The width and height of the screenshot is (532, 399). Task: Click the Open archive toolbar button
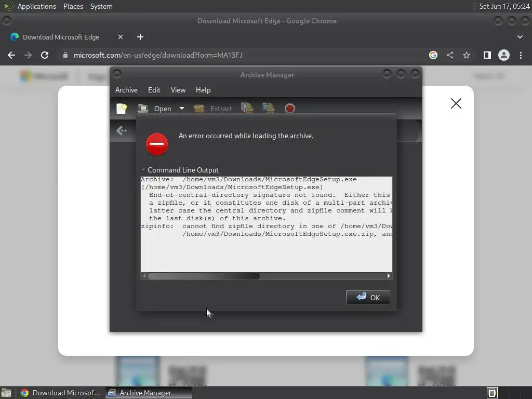click(x=155, y=109)
